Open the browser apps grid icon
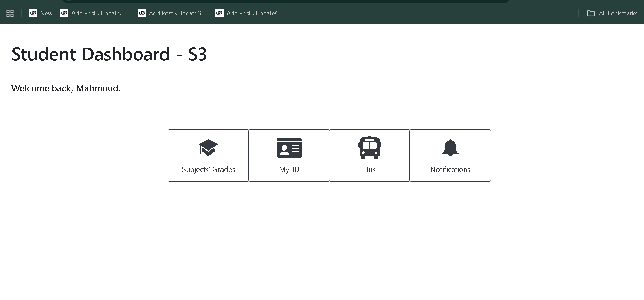The image size is (644, 300). tap(10, 13)
